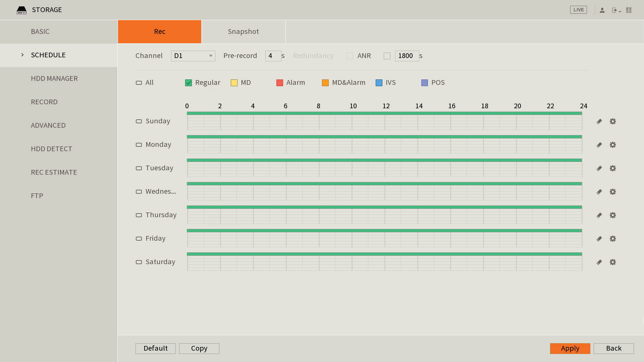Select the Alarm red color swatch
This screenshot has width=644, height=362.
click(280, 83)
